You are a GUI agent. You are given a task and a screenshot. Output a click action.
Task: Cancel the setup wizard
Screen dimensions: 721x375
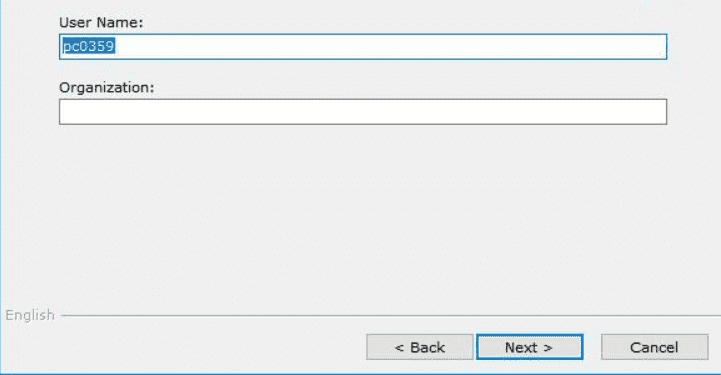[x=654, y=347]
